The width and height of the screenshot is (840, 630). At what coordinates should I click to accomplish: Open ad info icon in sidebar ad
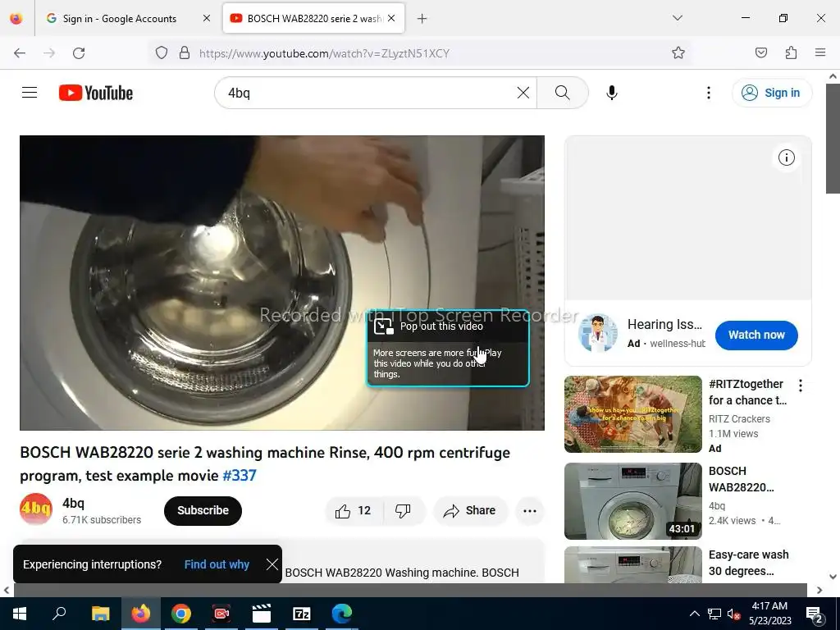click(786, 157)
